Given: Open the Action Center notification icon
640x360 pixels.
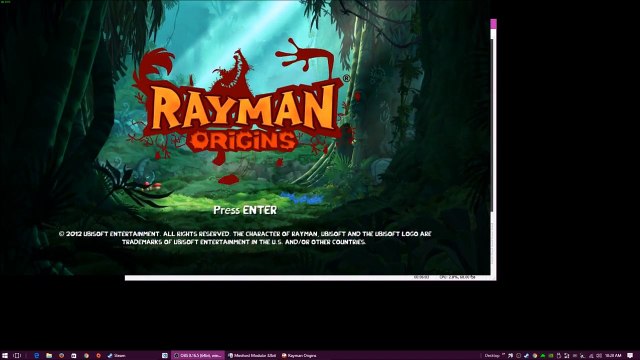Looking at the screenshot, I should (630, 356).
